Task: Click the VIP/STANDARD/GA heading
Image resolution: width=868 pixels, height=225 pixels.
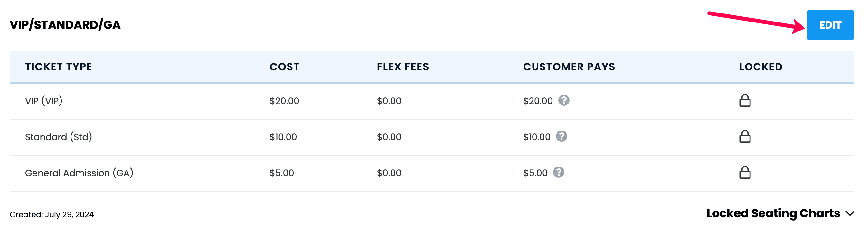Action: click(x=65, y=25)
